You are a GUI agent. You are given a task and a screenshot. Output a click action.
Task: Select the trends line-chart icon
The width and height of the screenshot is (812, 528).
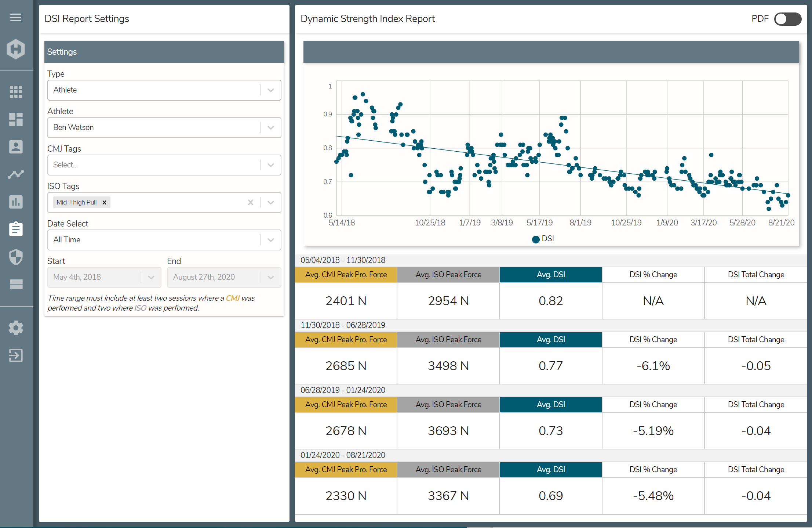[16, 174]
